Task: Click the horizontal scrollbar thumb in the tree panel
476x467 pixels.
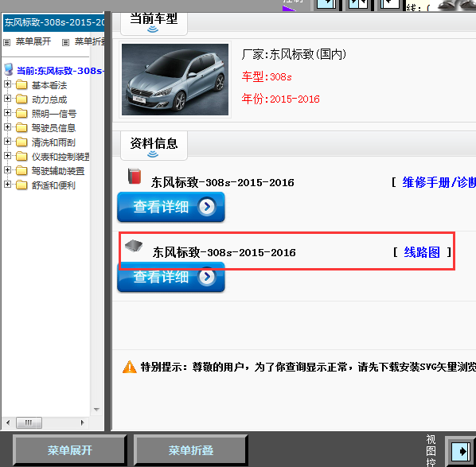Action: (29, 422)
